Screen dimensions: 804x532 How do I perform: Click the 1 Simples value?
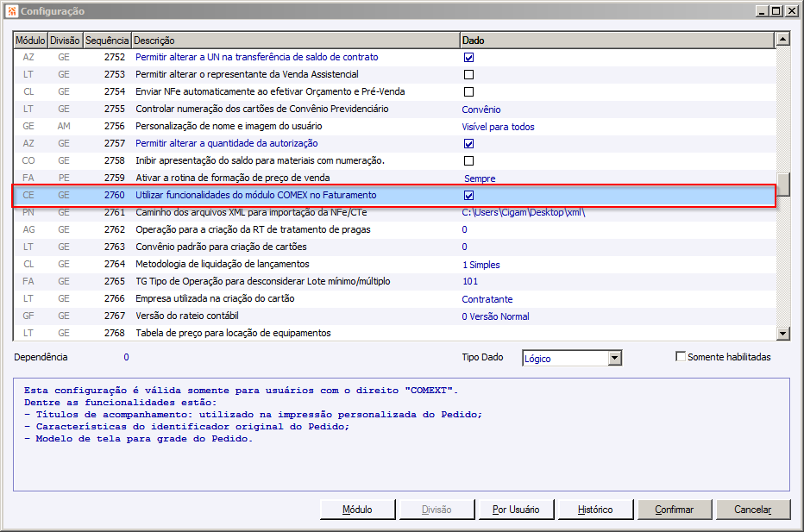tap(481, 265)
